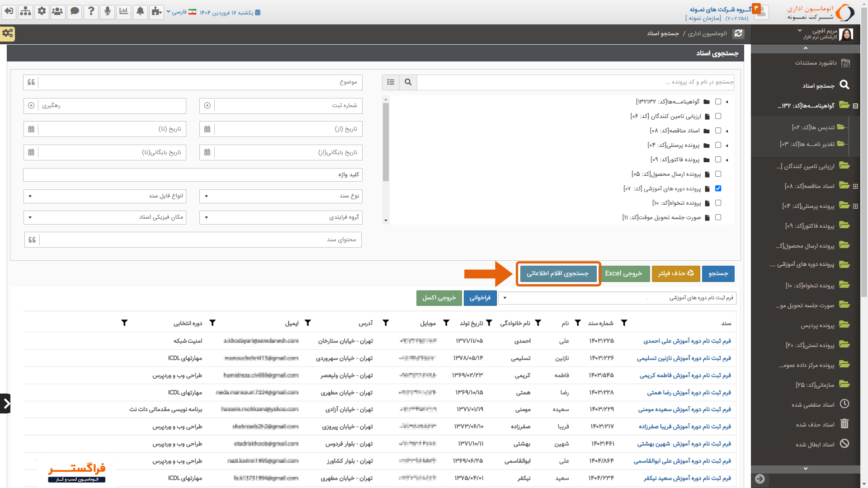868x488 pixels.
Task: Click the notification bell icon
Action: click(x=140, y=12)
